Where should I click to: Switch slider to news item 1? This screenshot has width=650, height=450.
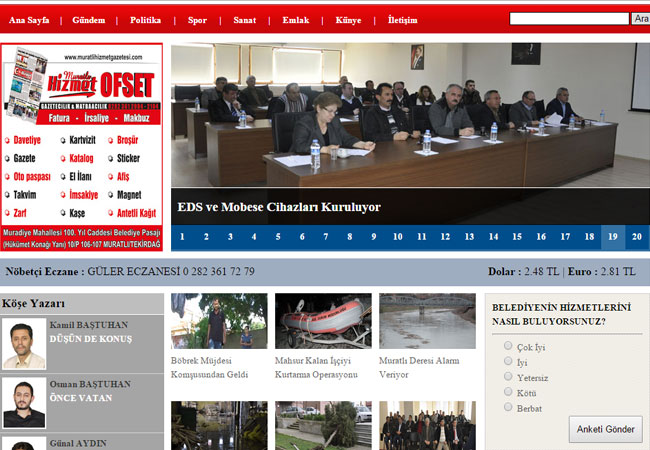click(x=182, y=237)
